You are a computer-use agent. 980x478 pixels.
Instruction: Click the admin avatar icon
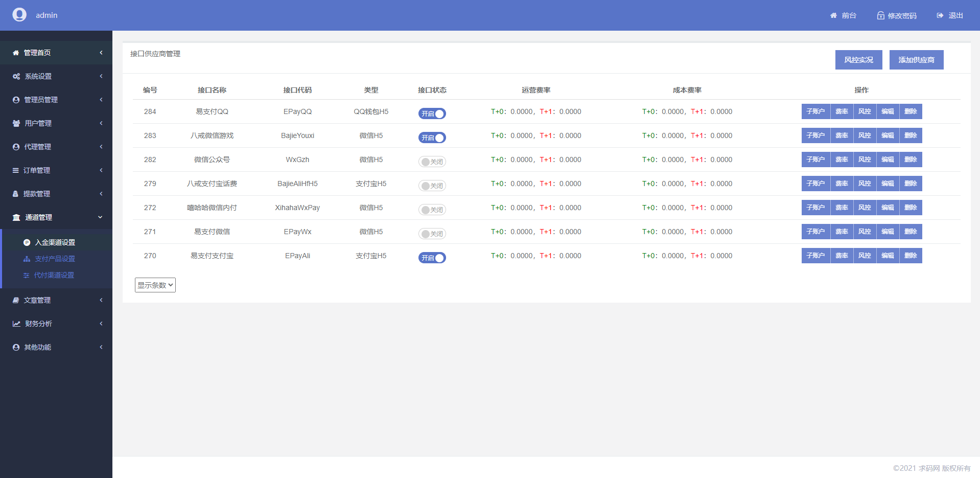(19, 15)
